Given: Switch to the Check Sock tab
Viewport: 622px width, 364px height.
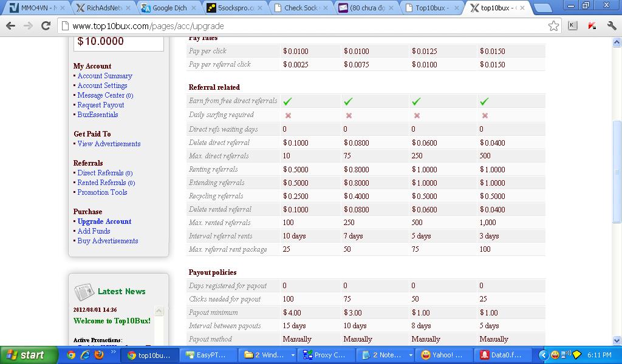Looking at the screenshot, I should point(299,8).
